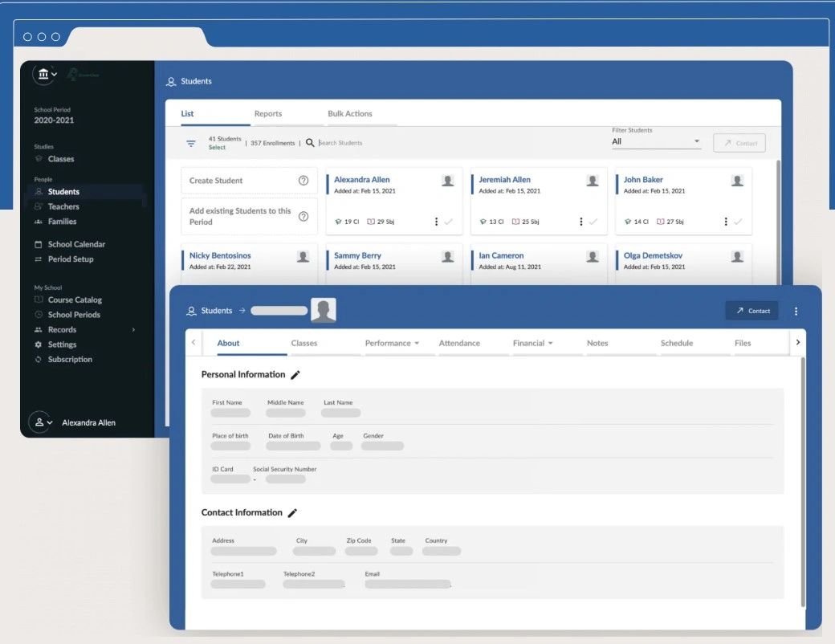Image resolution: width=835 pixels, height=644 pixels.
Task: Edit Contact Information using pencil icon
Action: pos(293,513)
